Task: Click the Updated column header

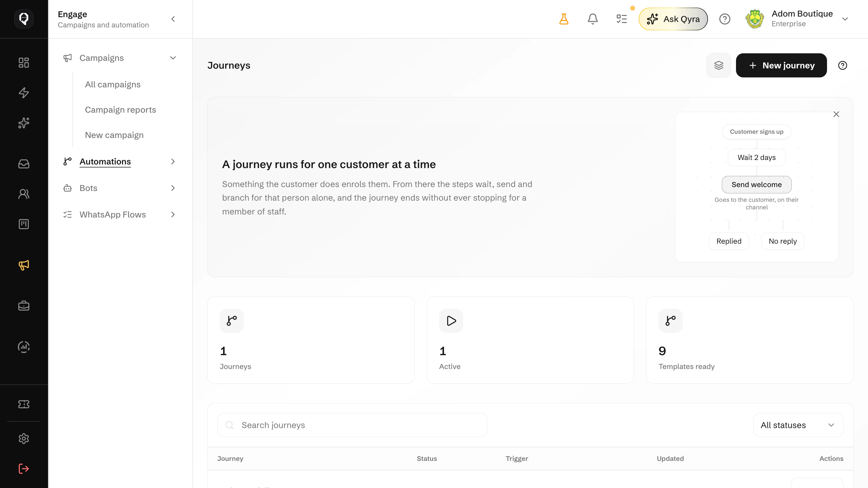Action: pyautogui.click(x=670, y=459)
